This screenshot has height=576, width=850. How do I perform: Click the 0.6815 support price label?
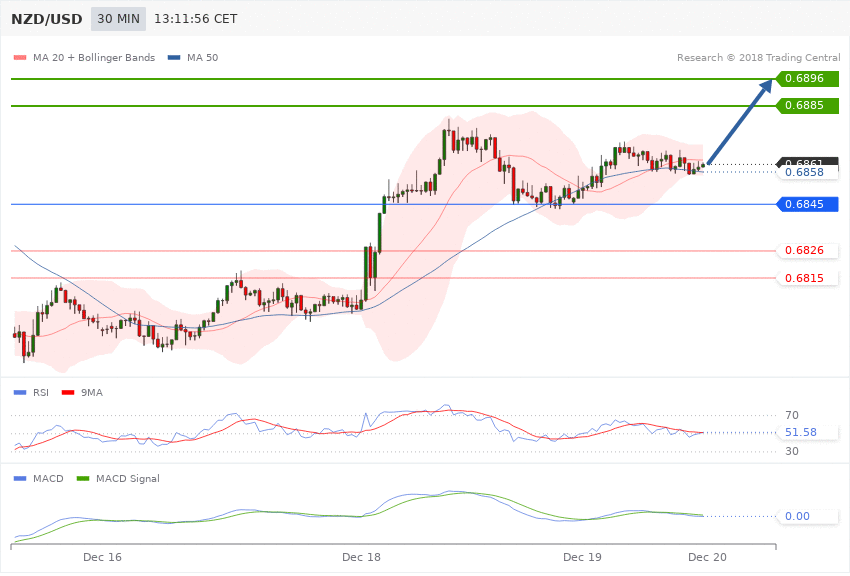(808, 278)
